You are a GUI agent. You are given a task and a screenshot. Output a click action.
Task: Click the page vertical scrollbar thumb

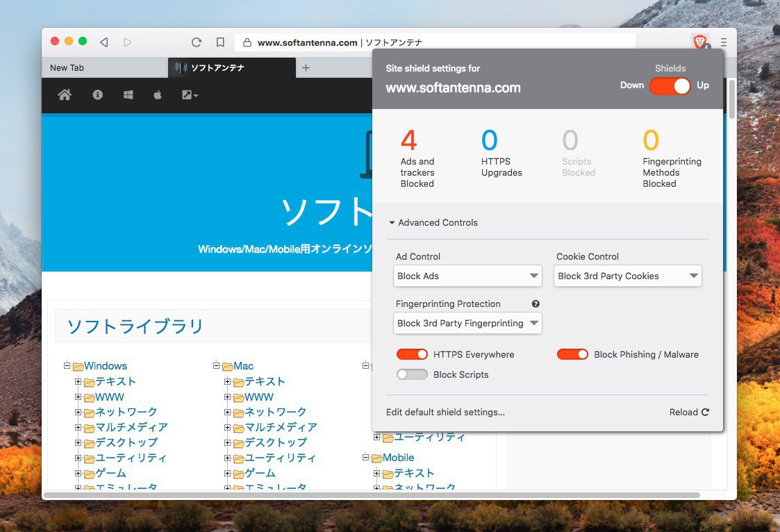(732, 98)
